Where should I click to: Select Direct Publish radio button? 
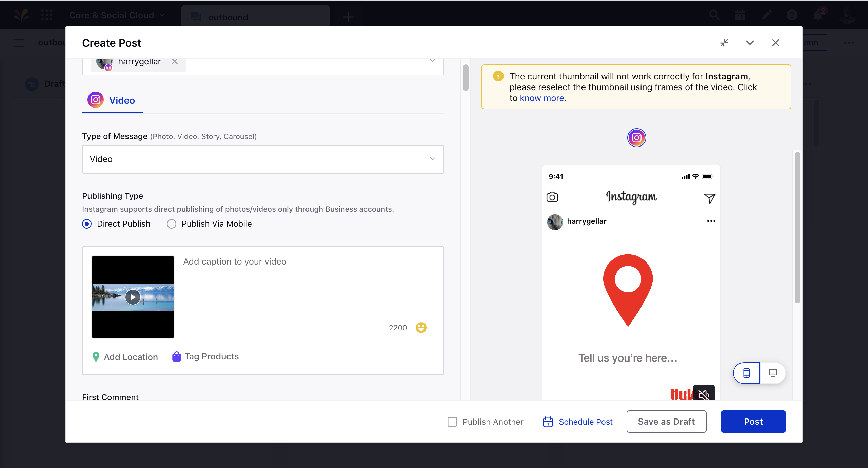(86, 223)
